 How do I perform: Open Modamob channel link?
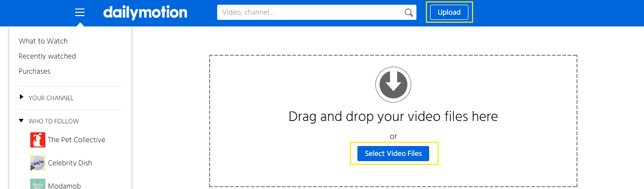coord(65,186)
